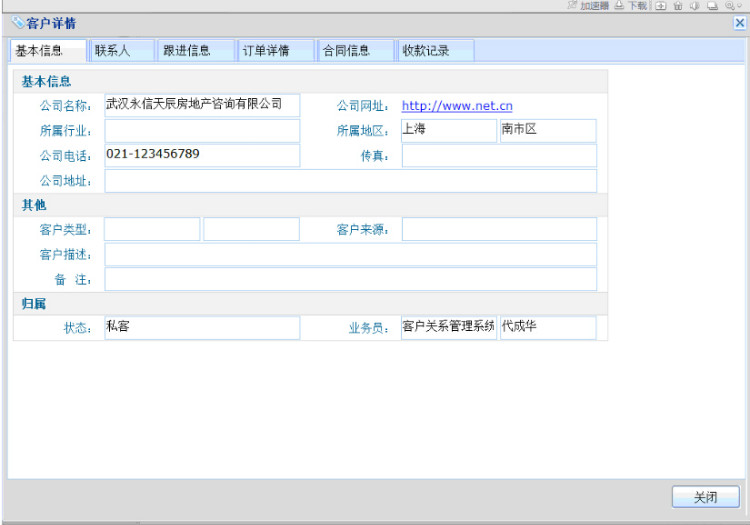Viewport: 750px width, 525px height.
Task: Click the 加速器 browser toolbar item
Action: pos(588,5)
